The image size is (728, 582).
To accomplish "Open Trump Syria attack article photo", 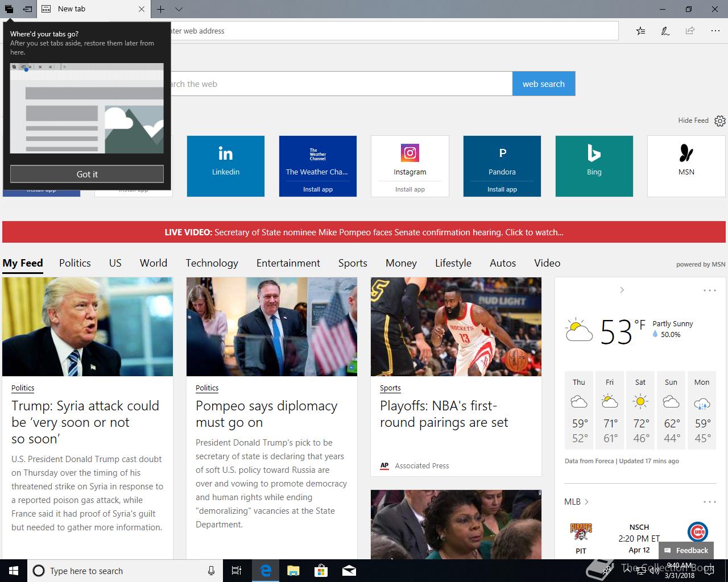I will click(x=88, y=327).
